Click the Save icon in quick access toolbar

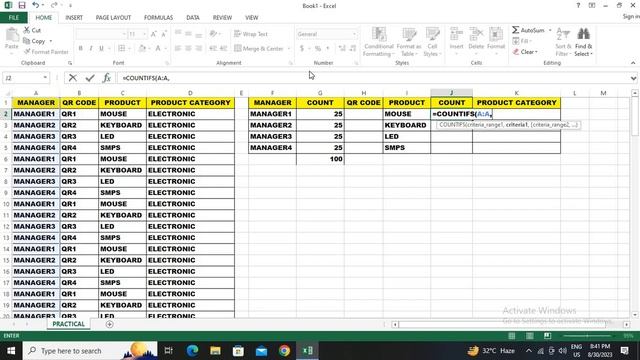click(22, 5)
